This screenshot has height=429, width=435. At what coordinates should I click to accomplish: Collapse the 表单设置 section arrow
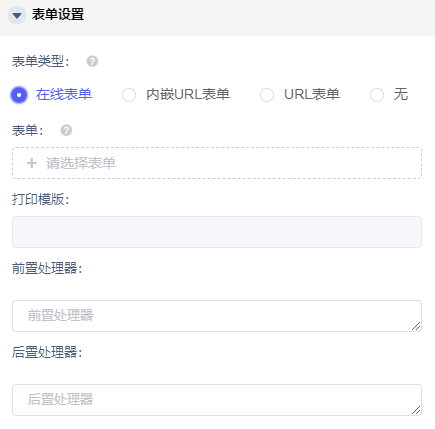[x=17, y=15]
